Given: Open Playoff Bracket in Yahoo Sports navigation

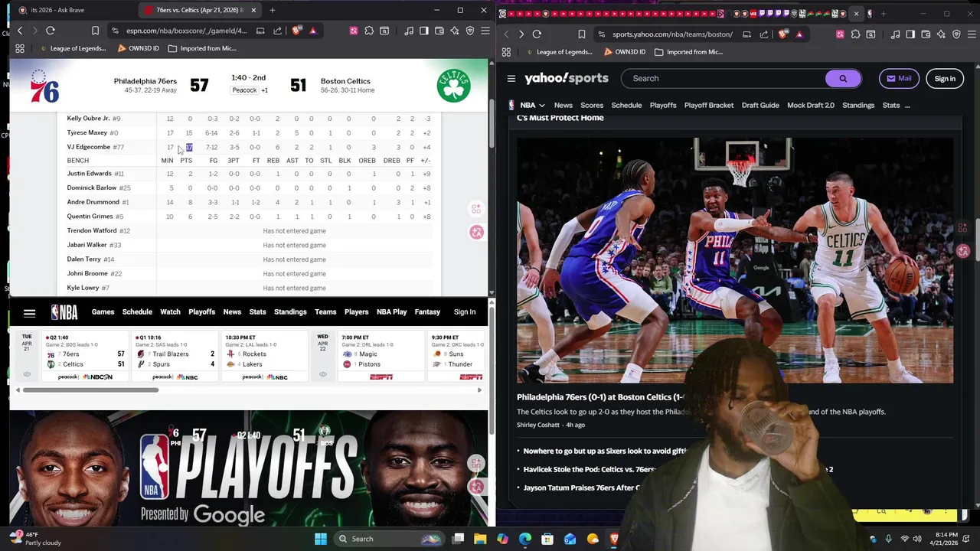Looking at the screenshot, I should [x=709, y=105].
